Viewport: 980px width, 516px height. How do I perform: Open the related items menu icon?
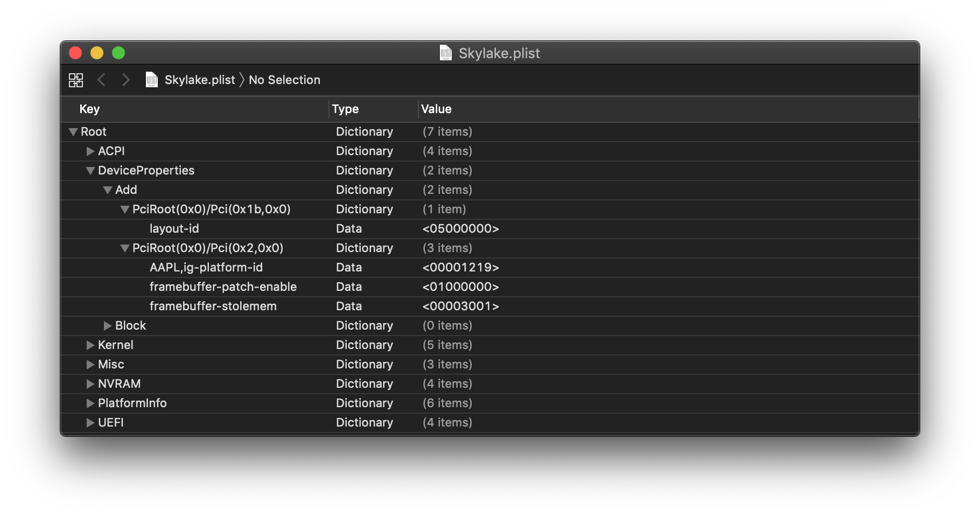click(x=76, y=80)
